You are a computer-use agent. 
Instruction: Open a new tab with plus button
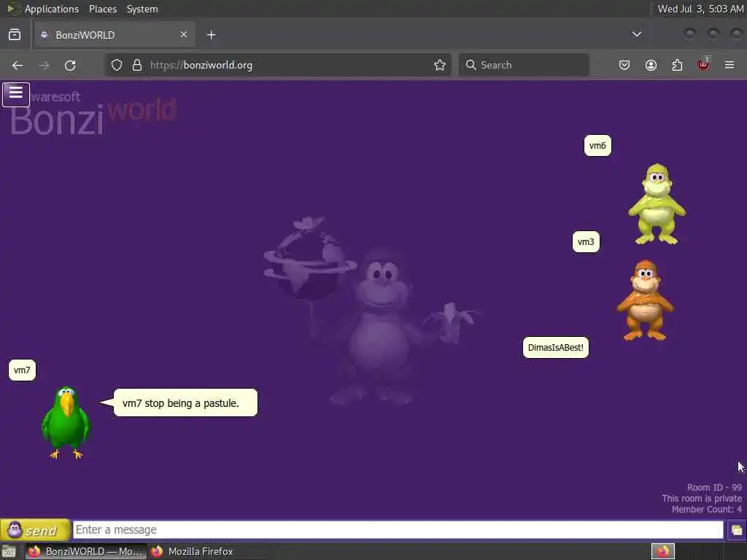click(211, 35)
